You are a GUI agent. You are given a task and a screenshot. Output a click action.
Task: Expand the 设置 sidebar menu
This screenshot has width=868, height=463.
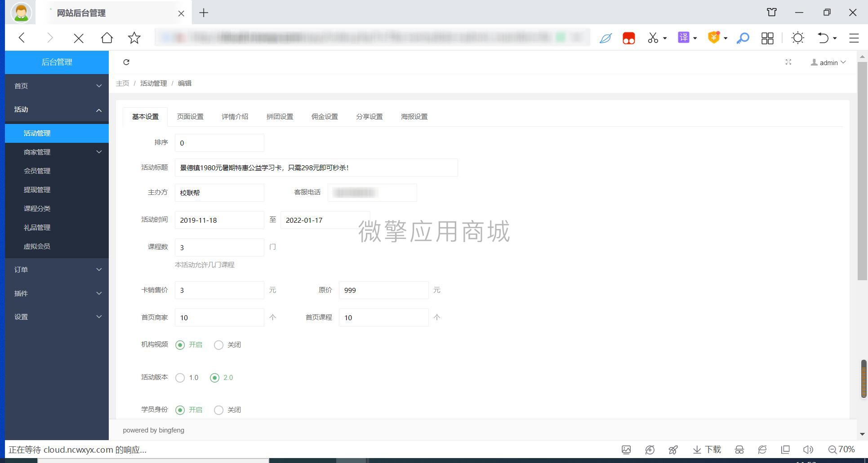tap(57, 317)
